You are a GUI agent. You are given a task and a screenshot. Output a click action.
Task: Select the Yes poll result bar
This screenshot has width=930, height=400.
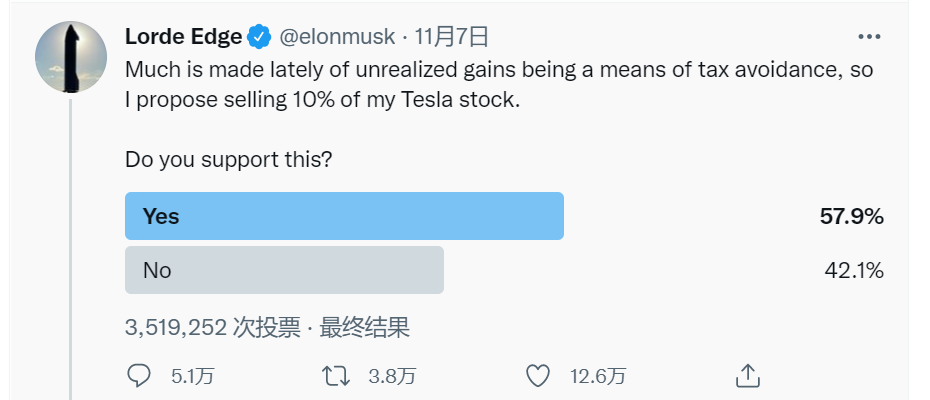(344, 216)
